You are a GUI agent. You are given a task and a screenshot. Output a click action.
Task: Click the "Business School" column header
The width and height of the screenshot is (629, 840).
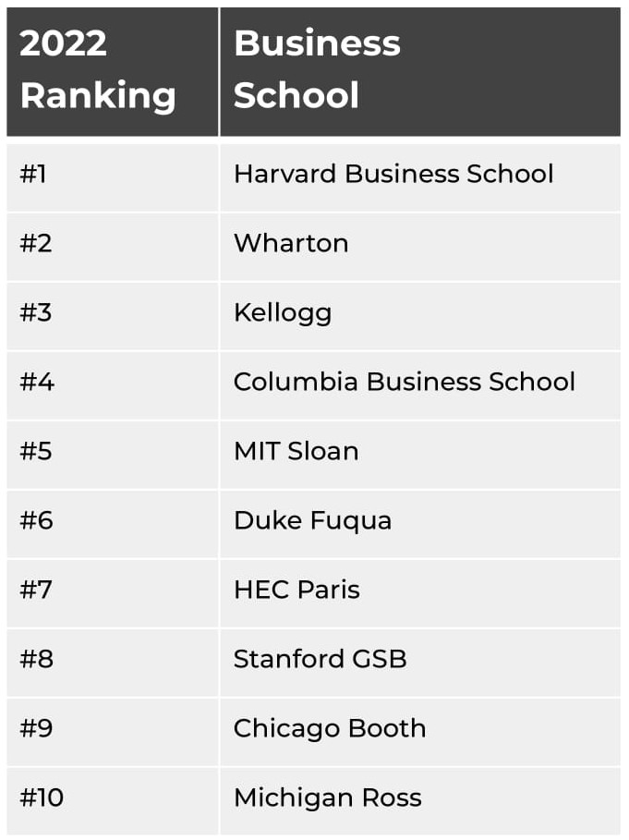tap(317, 69)
